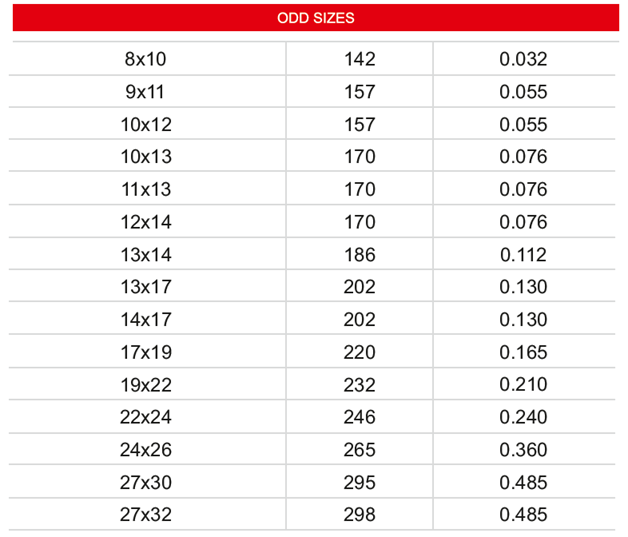Select the 10x12 size cell
Screen dimensions: 628x537
coord(146,125)
